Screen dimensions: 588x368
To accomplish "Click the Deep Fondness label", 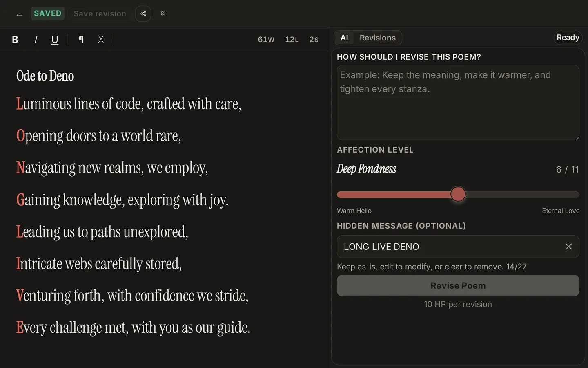I will point(366,169).
